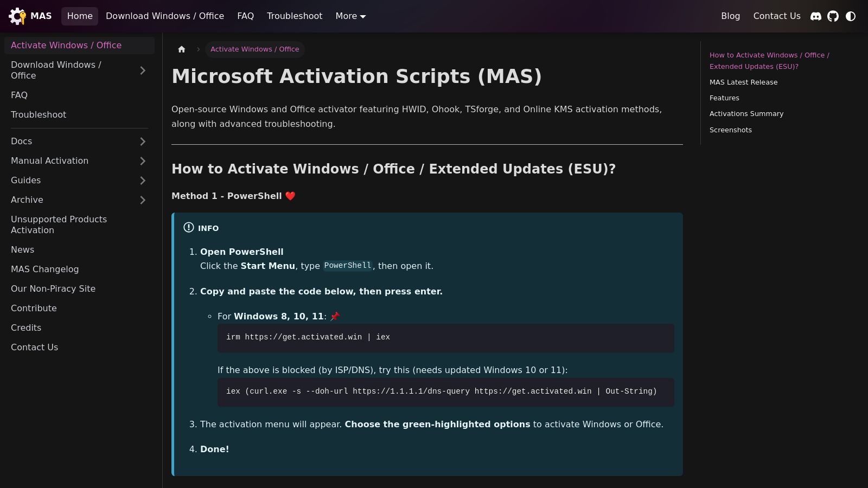868x488 pixels.
Task: Open Contact Us in the top navbar
Action: point(777,16)
